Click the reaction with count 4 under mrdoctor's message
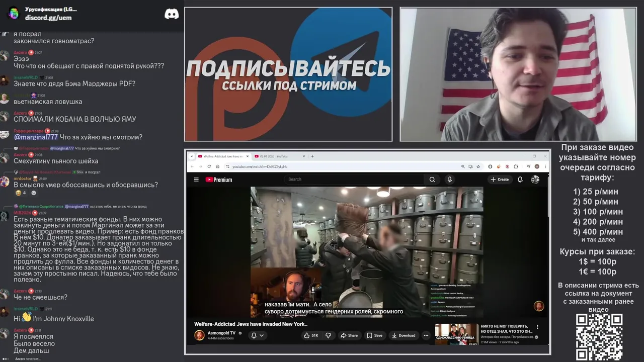 coord(21,193)
